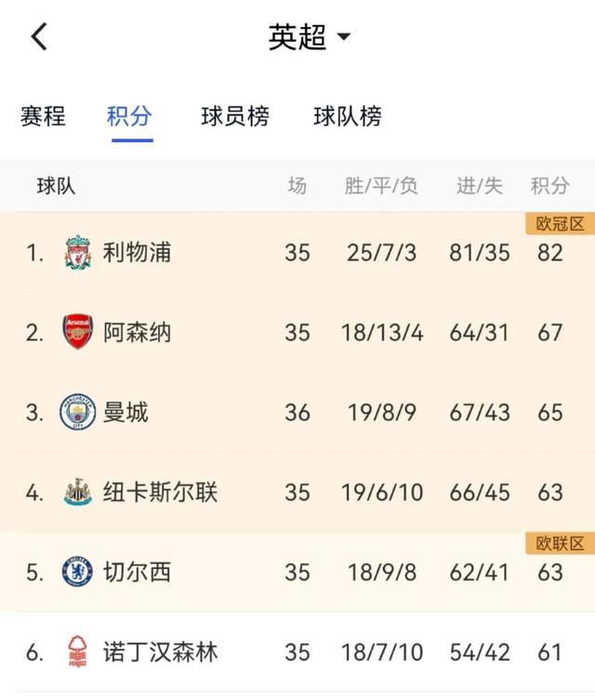Viewport: 595px width, 700px height.
Task: Tap the Liverpool club crest
Action: [78, 253]
